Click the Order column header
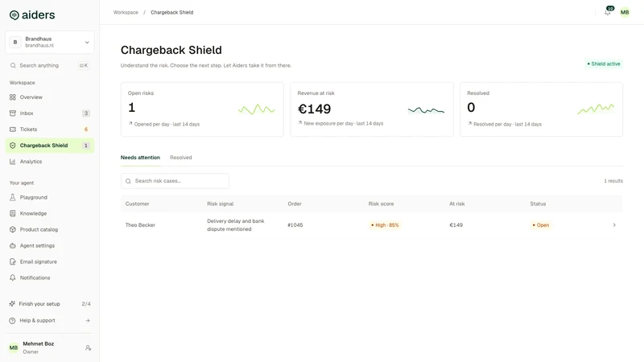This screenshot has width=644, height=362. coord(295,204)
